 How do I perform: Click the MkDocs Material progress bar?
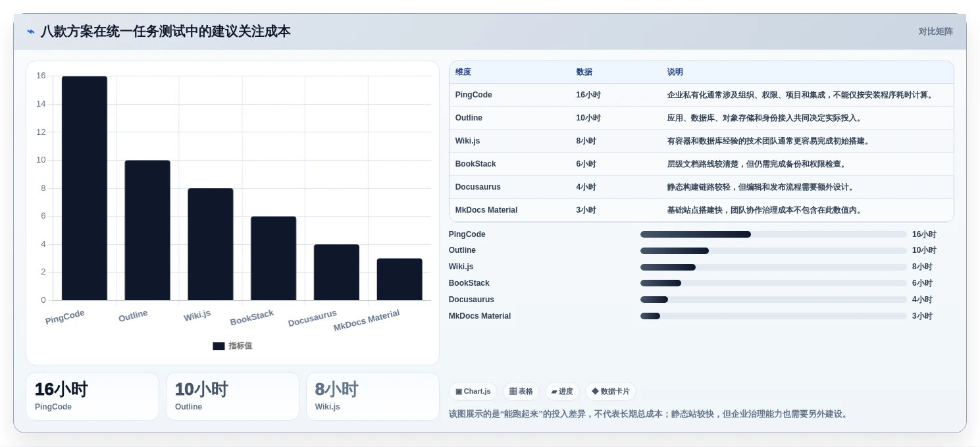tap(773, 316)
